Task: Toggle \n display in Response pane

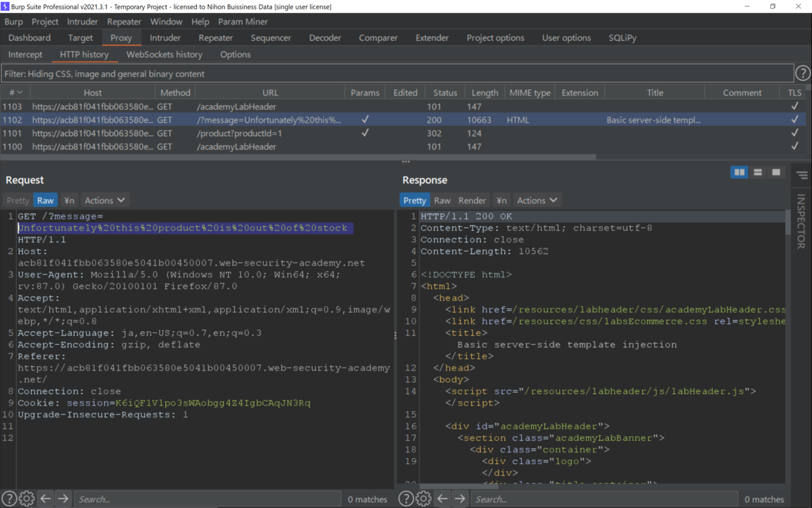Action: click(501, 200)
